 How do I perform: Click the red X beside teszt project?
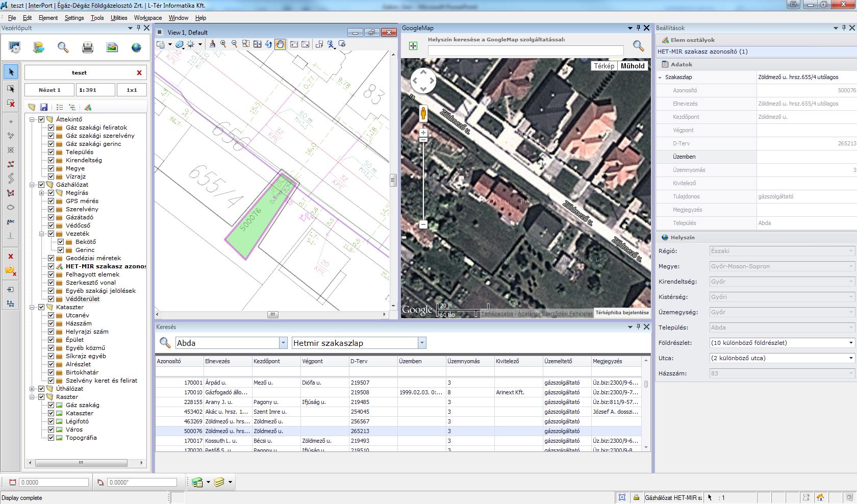139,73
